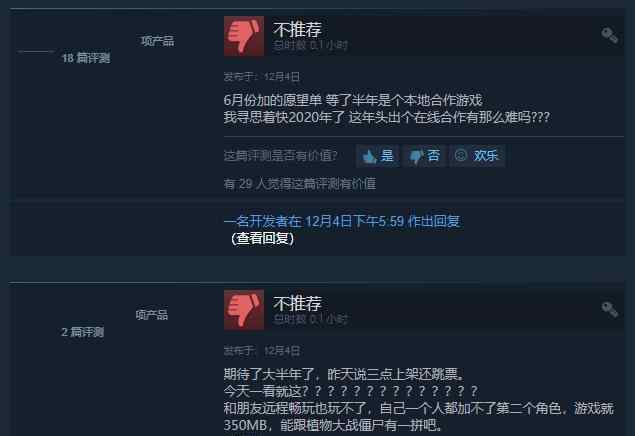Click 不推荐 title of first review

297,29
